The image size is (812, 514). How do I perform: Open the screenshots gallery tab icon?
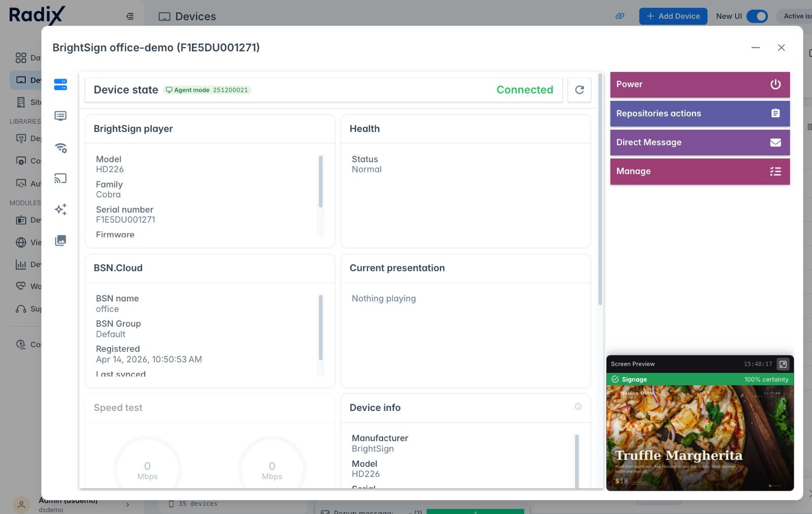pyautogui.click(x=60, y=241)
